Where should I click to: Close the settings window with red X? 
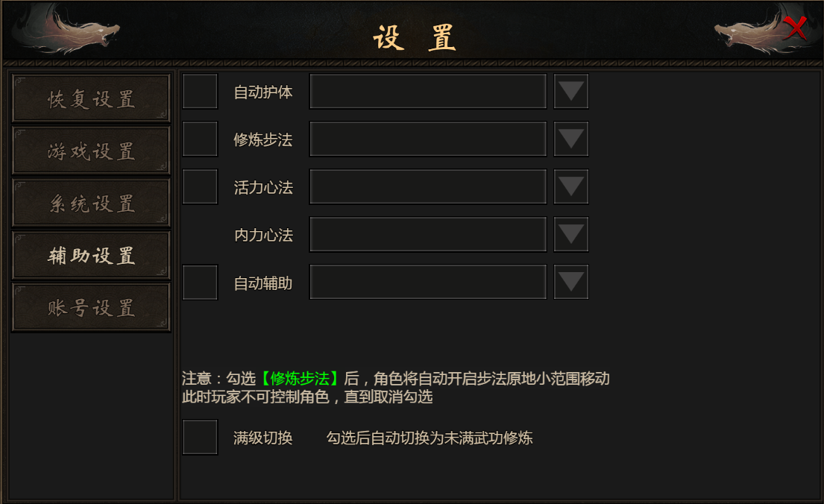pyautogui.click(x=796, y=28)
